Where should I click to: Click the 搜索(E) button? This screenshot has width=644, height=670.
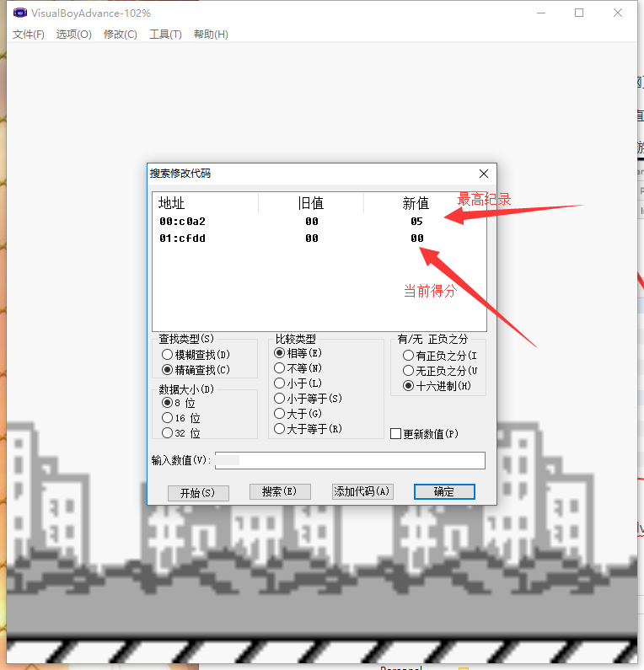pyautogui.click(x=280, y=491)
